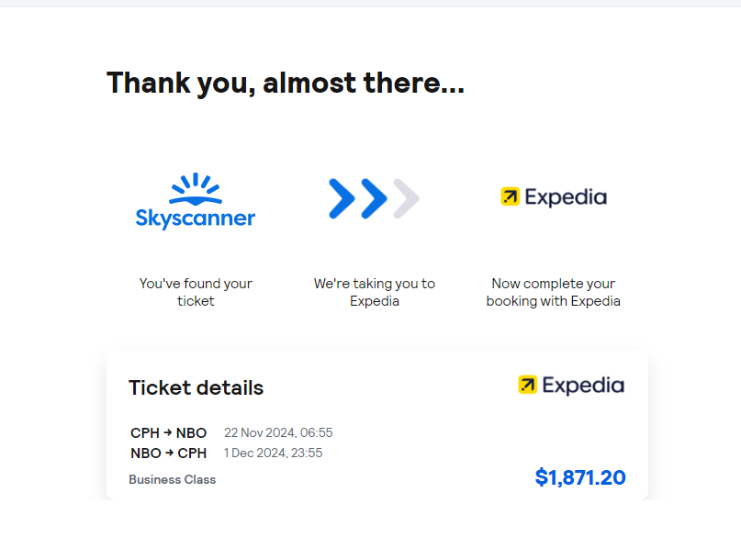Select the 'Thank you, almost there...' heading
The height and width of the screenshot is (560, 741).
click(286, 83)
